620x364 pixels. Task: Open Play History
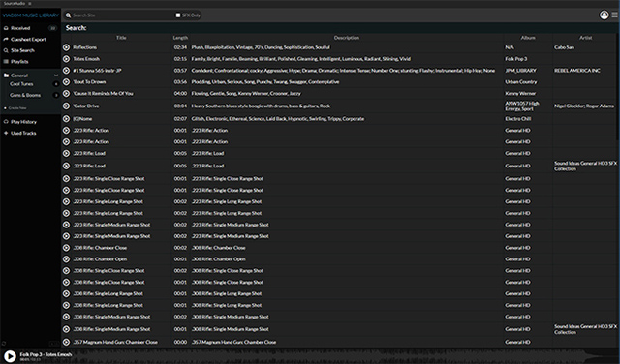[23, 122]
